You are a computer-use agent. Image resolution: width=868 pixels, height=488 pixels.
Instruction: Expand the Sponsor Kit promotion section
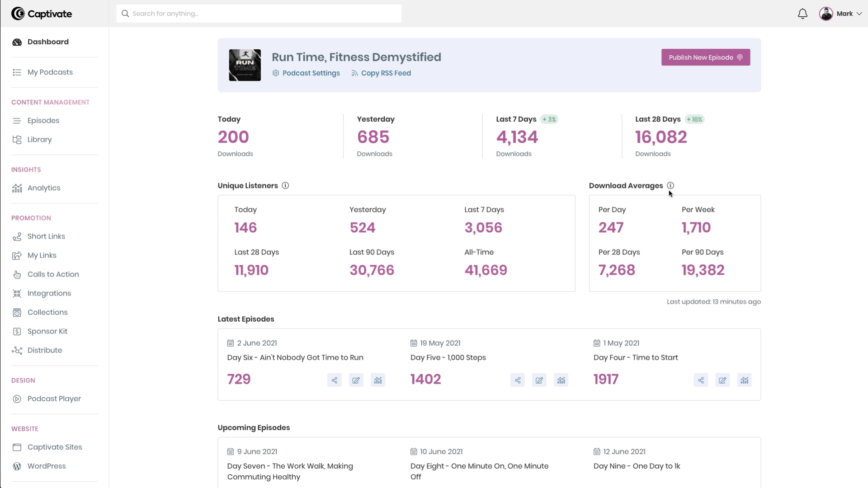tap(47, 331)
